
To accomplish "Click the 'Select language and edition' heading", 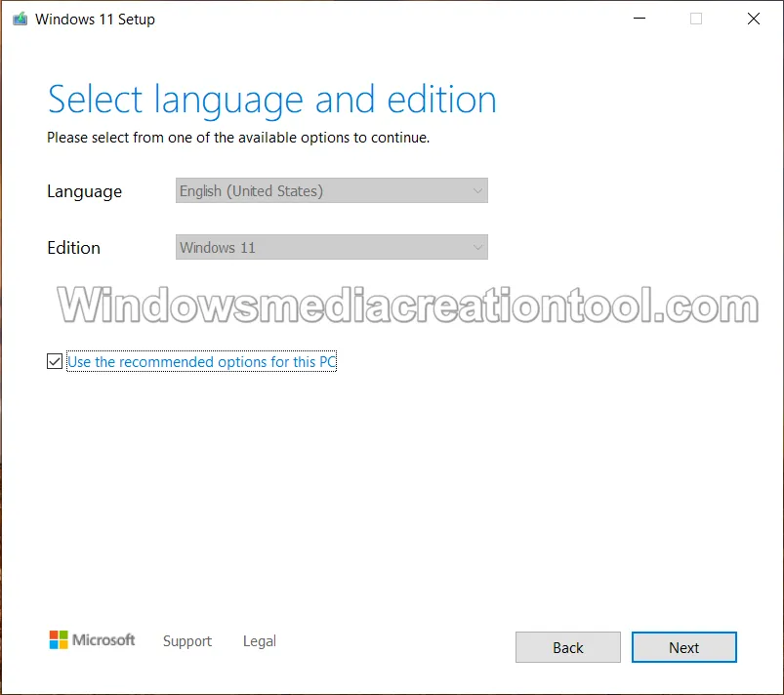I will (272, 101).
